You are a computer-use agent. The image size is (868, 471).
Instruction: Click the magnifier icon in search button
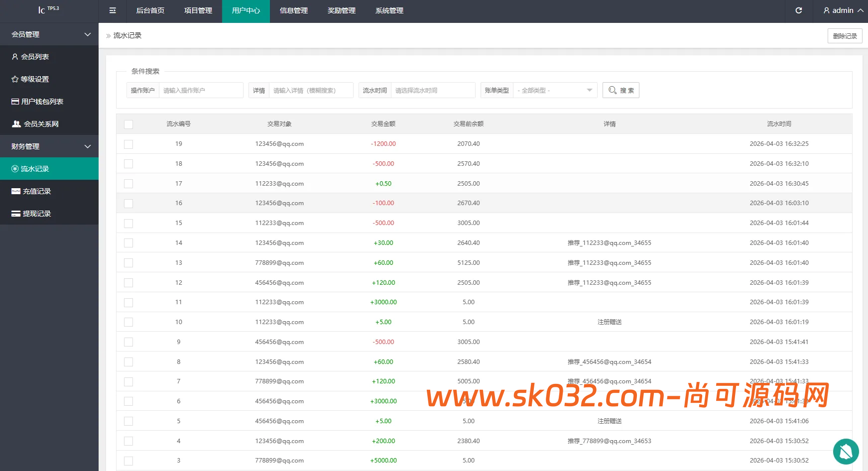[x=613, y=90]
